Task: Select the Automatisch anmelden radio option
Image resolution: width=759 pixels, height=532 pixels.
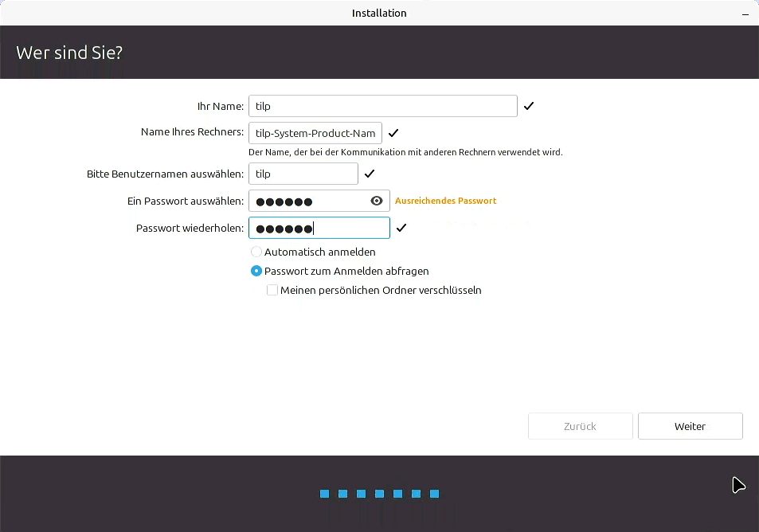Action: (256, 252)
